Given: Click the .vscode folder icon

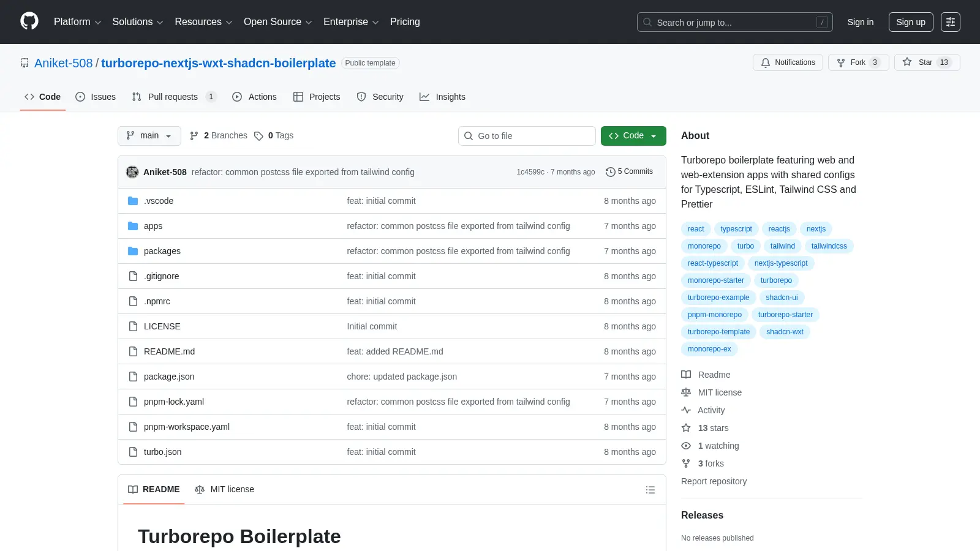Looking at the screenshot, I should click(133, 201).
